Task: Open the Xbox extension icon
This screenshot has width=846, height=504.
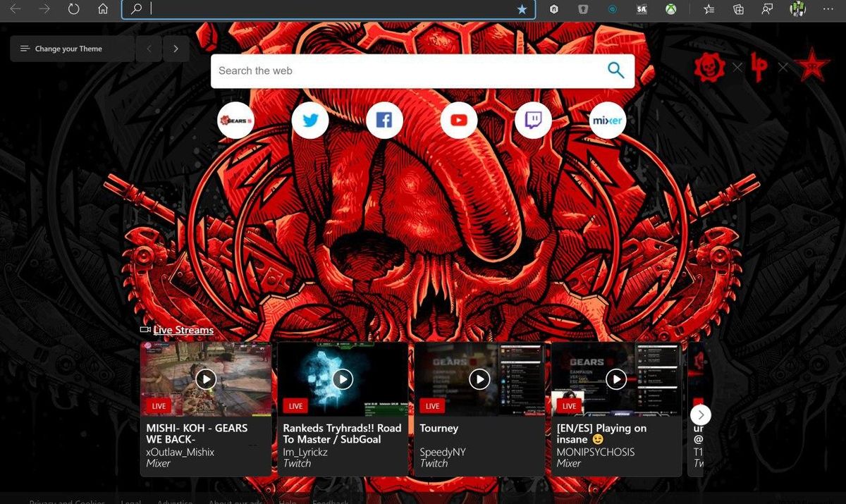Action: (x=671, y=9)
